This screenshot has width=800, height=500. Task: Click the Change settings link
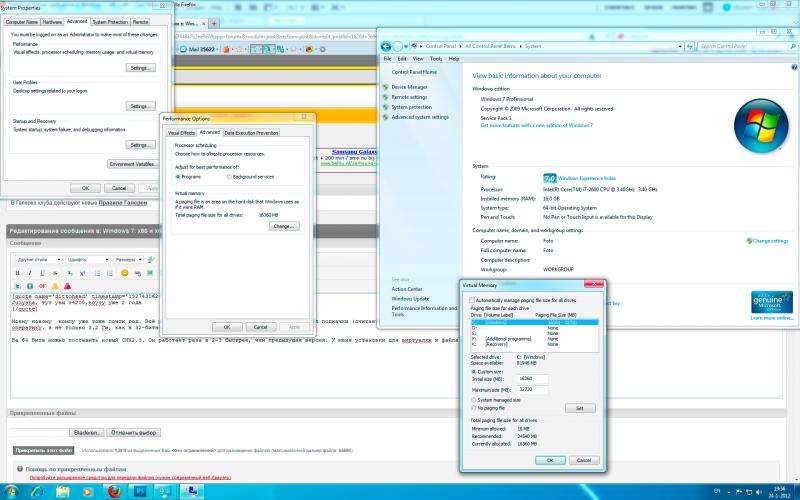pos(770,241)
